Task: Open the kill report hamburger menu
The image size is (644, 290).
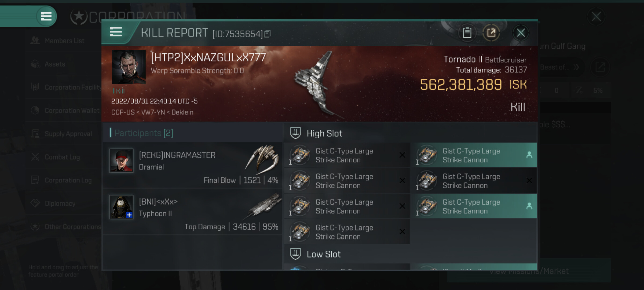Action: [116, 32]
